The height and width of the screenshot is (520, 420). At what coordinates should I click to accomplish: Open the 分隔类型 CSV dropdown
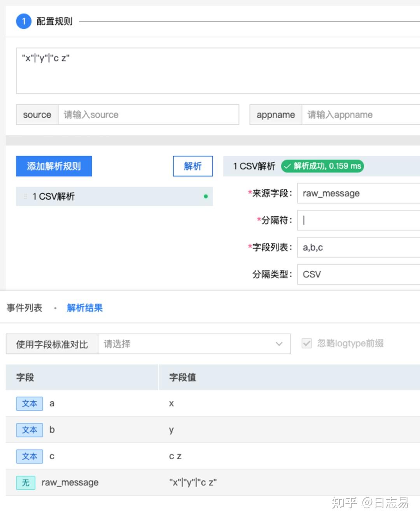pos(358,274)
